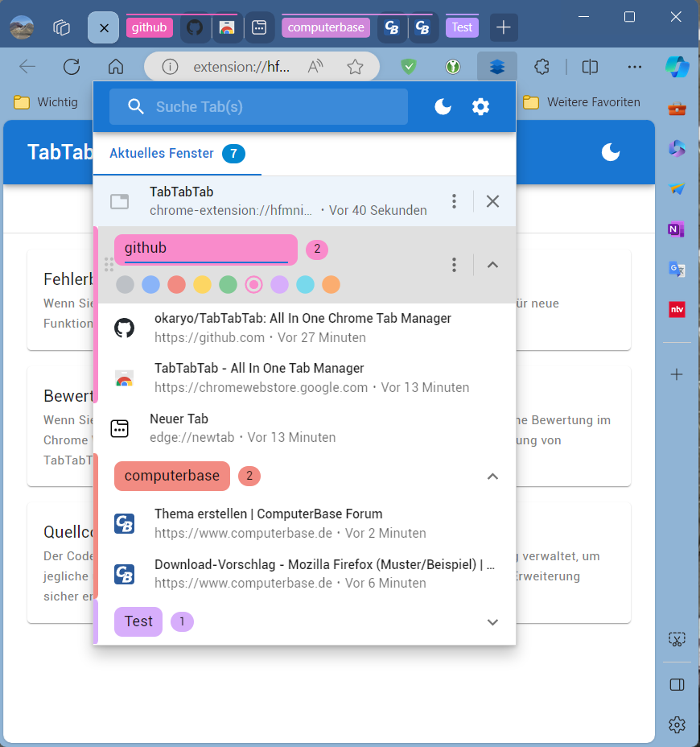Open the green circular extension icon
This screenshot has height=747, width=700.
452,67
